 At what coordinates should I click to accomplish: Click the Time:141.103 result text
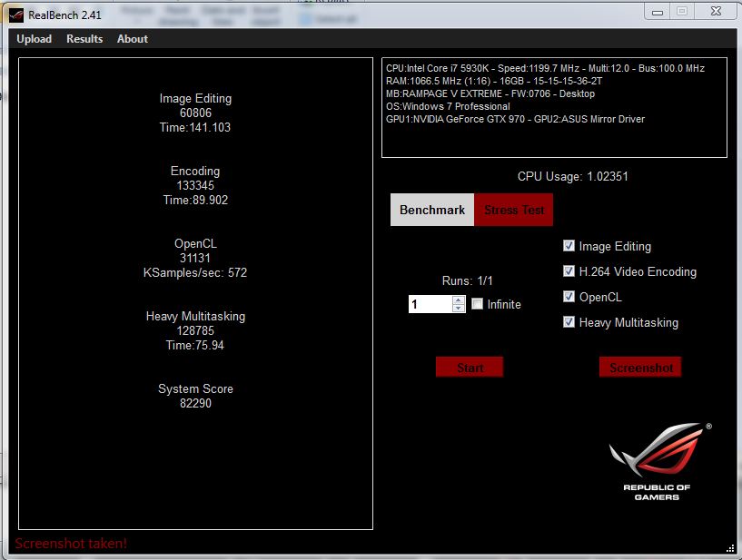click(195, 128)
